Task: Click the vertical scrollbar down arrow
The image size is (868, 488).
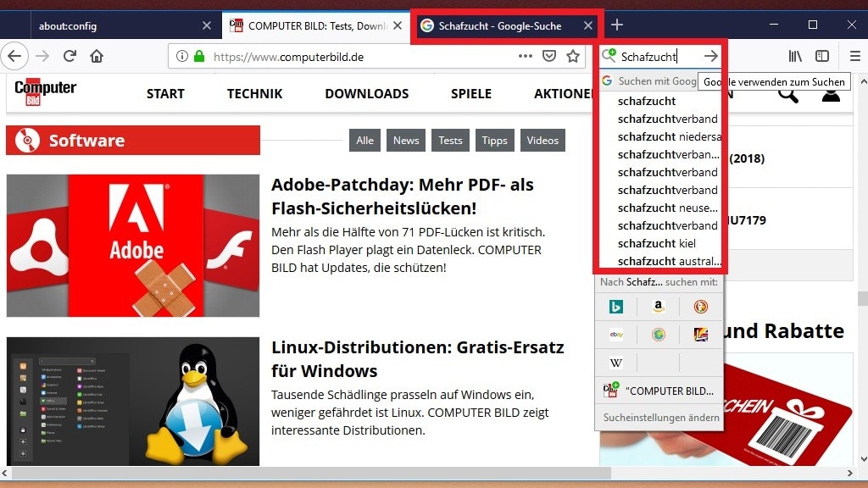Action: pos(862,458)
